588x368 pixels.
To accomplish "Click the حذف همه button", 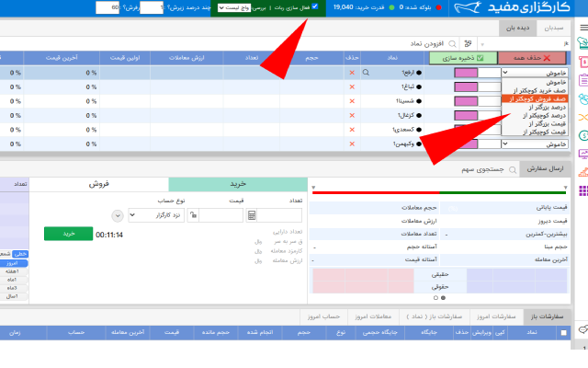I will pyautogui.click(x=543, y=57).
